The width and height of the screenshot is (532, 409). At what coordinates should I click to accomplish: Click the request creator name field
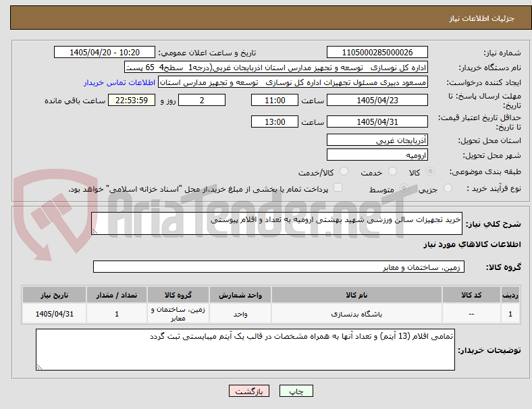point(293,82)
